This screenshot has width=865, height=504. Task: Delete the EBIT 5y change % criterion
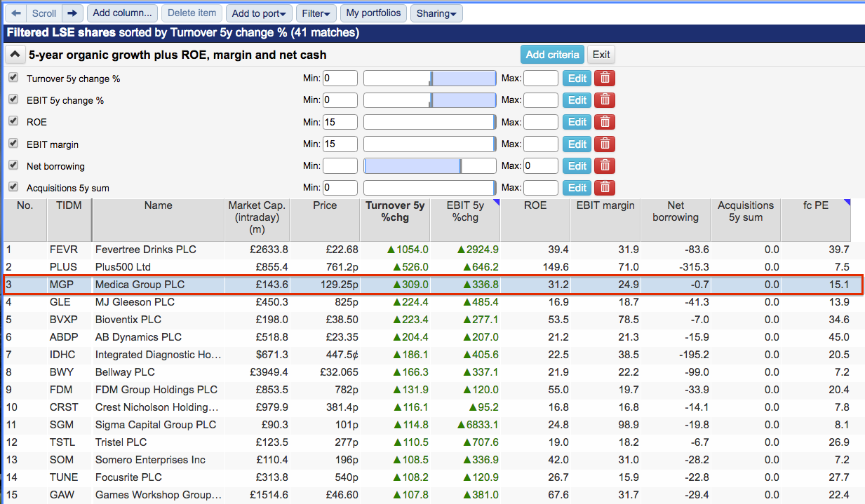tap(604, 100)
